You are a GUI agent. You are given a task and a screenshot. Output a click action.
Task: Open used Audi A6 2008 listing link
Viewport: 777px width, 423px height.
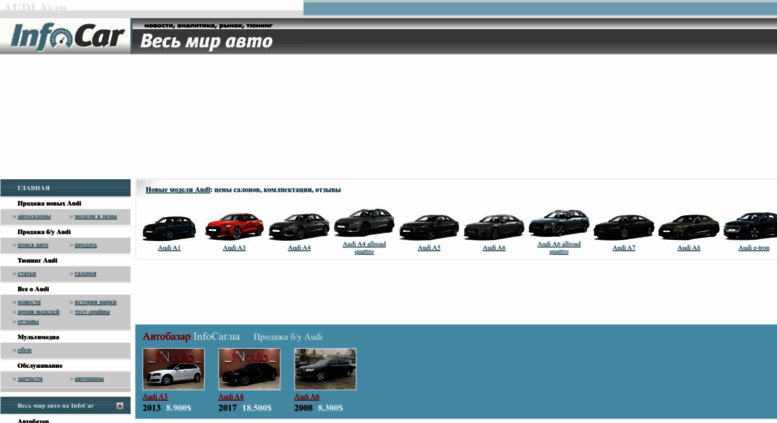tap(307, 397)
